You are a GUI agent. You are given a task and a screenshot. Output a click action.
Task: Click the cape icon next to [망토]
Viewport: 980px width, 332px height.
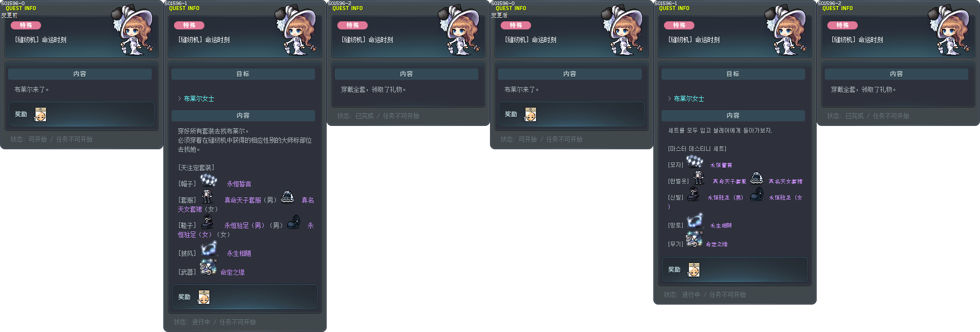coord(694,220)
